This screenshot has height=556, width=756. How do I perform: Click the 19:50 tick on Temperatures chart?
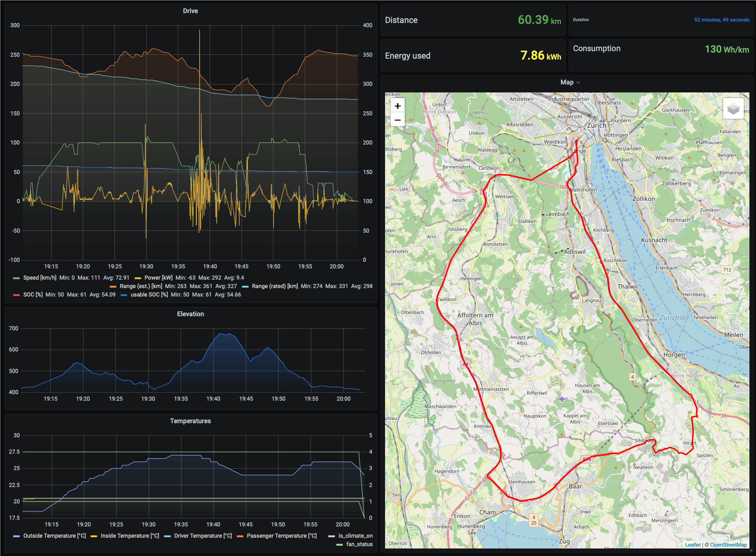click(278, 525)
